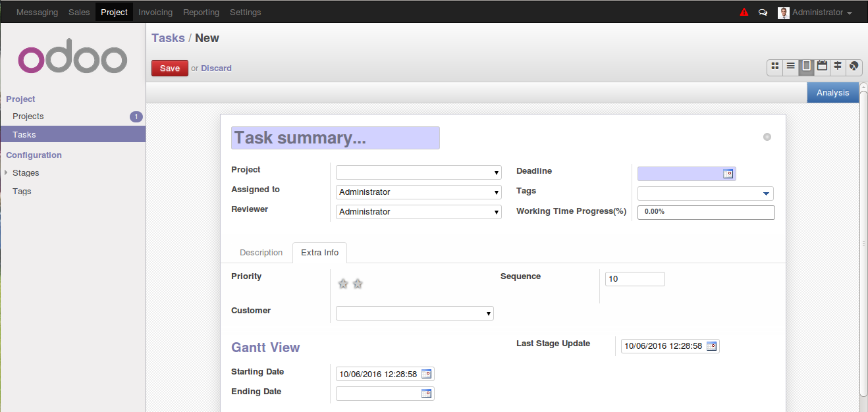The height and width of the screenshot is (412, 868).
Task: Click the red warning triangle icon
Action: pos(744,13)
